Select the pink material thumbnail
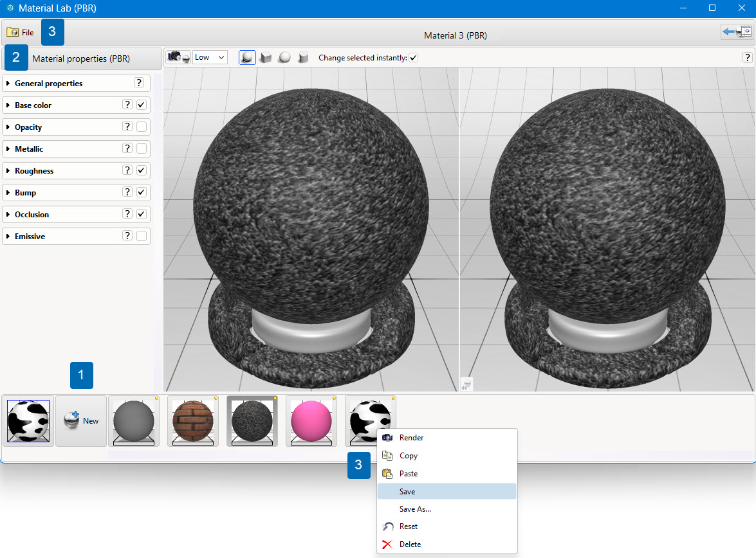Screen dimensions: 756x558 pos(311,420)
